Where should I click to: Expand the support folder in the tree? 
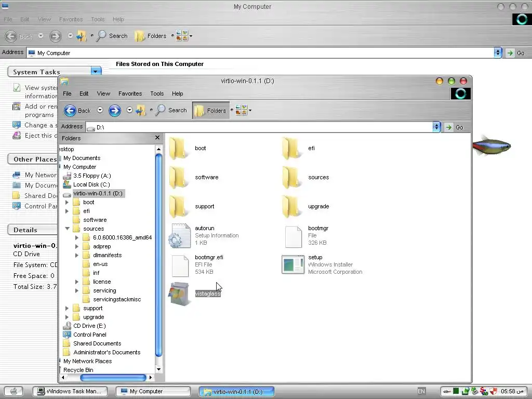(x=67, y=308)
